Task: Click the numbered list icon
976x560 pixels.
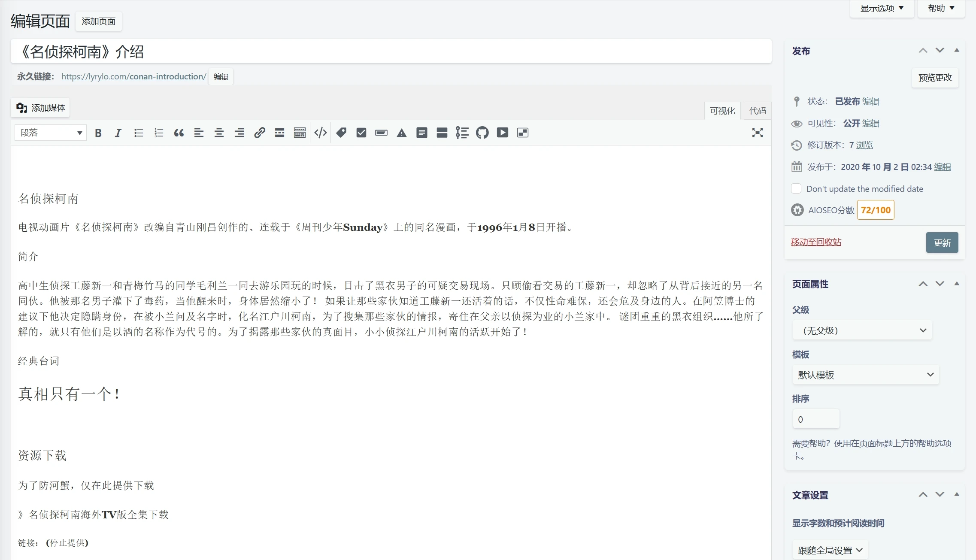Action: [x=158, y=133]
